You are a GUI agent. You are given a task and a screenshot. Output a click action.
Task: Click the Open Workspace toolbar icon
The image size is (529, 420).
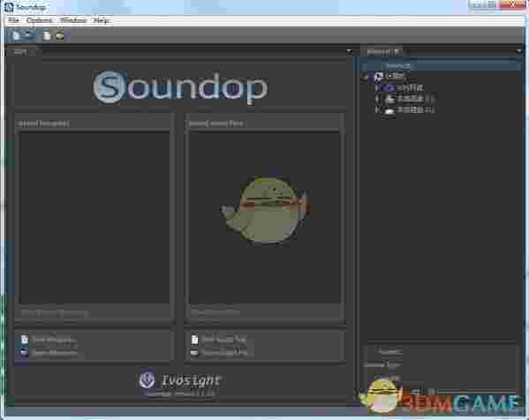[29, 34]
